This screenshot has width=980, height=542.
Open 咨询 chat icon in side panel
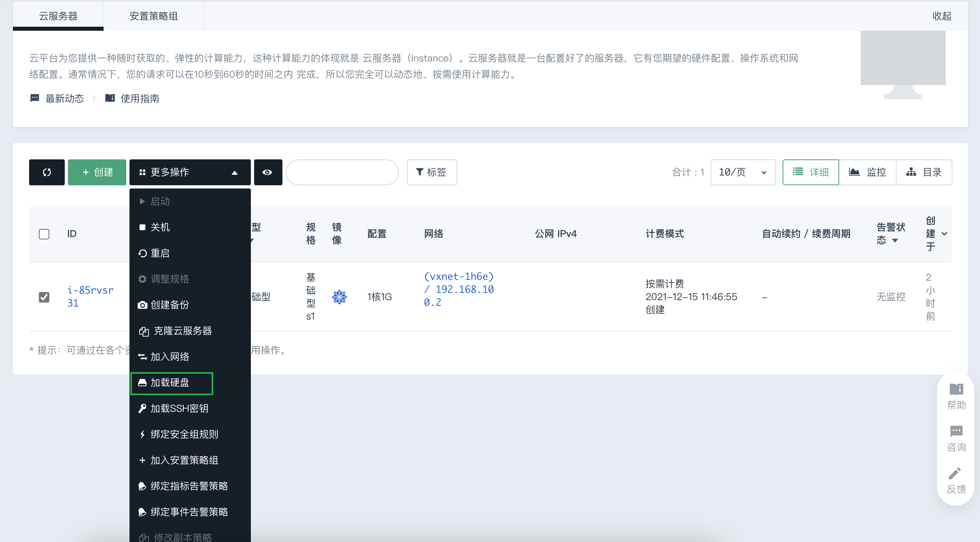click(x=957, y=431)
